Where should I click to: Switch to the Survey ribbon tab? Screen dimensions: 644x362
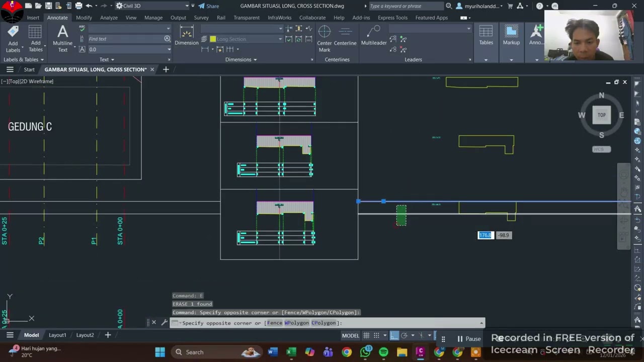201,18
